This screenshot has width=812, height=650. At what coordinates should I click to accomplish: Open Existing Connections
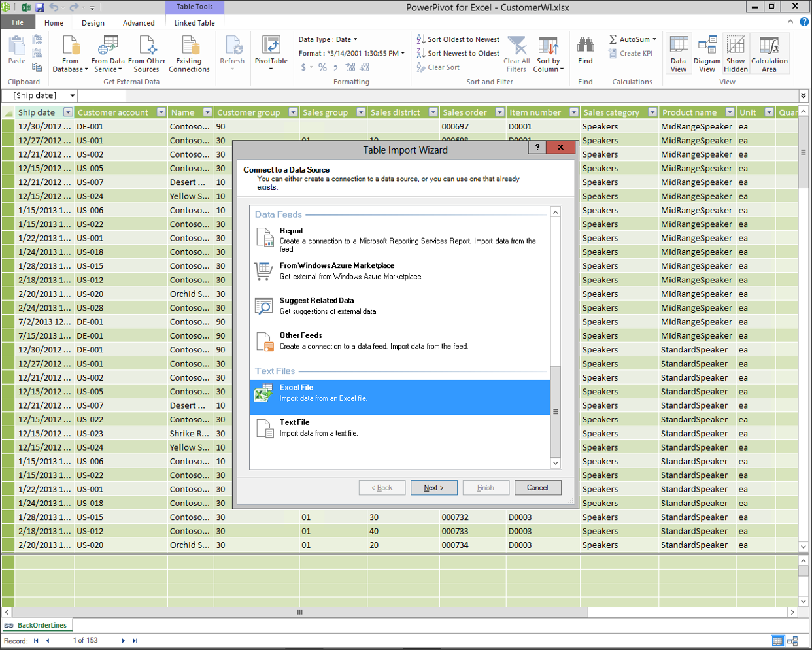click(189, 54)
